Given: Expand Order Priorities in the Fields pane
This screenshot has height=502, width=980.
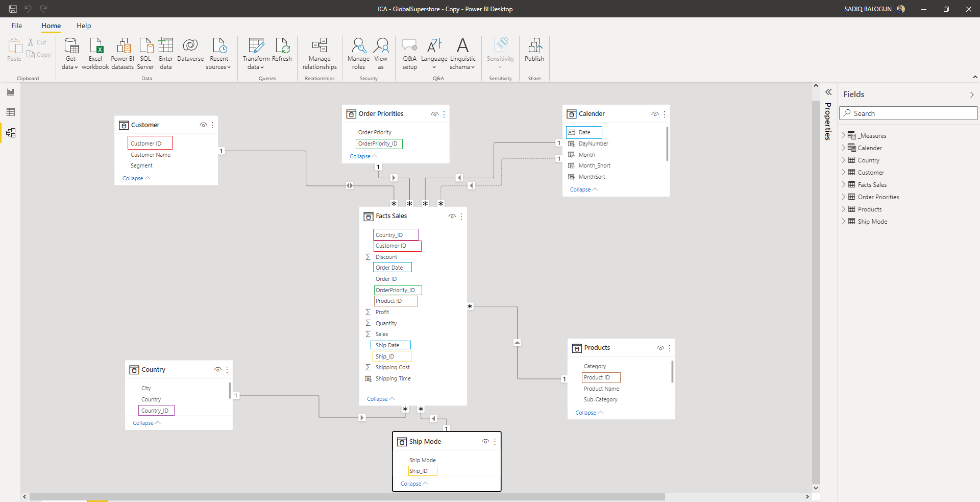Looking at the screenshot, I should point(844,197).
